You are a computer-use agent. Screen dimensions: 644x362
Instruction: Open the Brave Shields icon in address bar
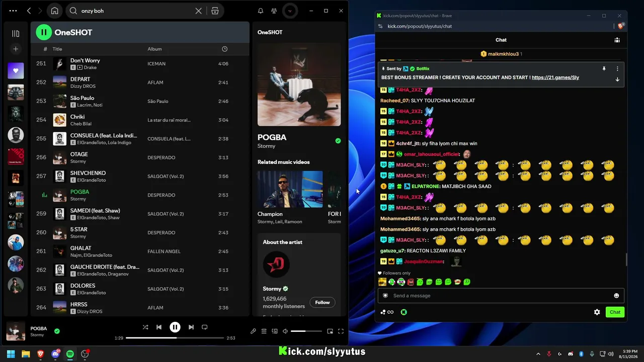click(621, 26)
